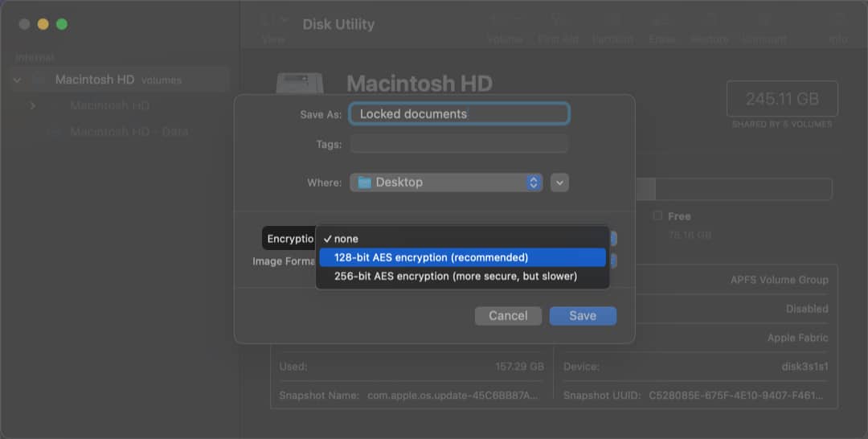This screenshot has height=439, width=868.
Task: Click the Disk Utility window title
Action: coord(338,24)
